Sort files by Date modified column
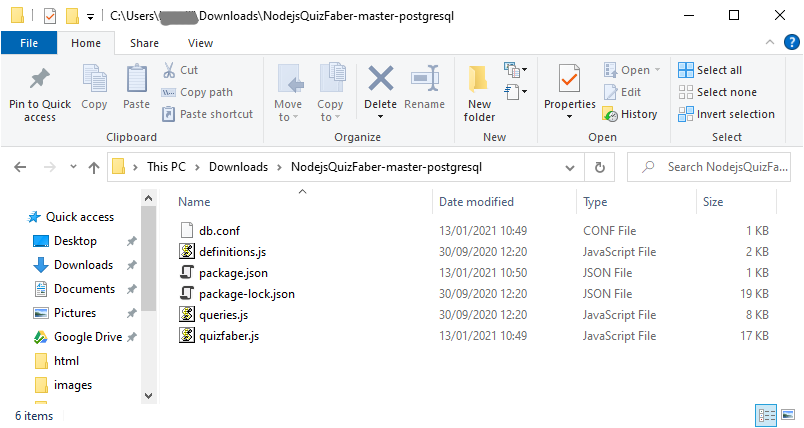The image size is (804, 428). pyautogui.click(x=476, y=202)
